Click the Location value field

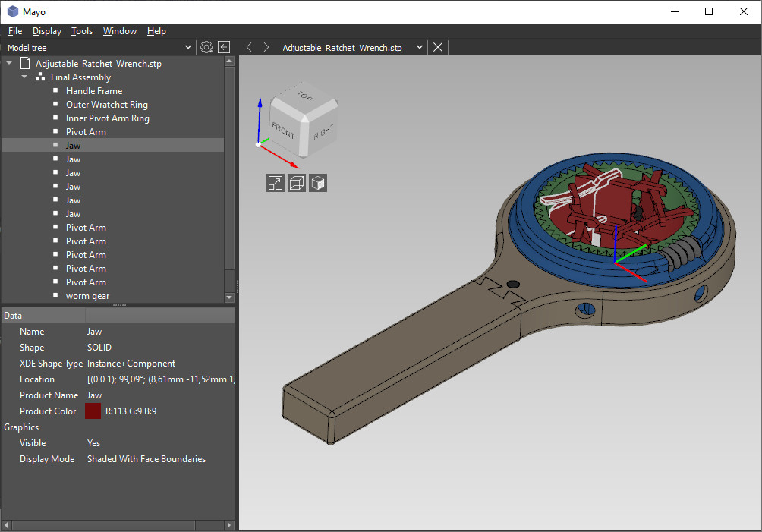point(160,379)
